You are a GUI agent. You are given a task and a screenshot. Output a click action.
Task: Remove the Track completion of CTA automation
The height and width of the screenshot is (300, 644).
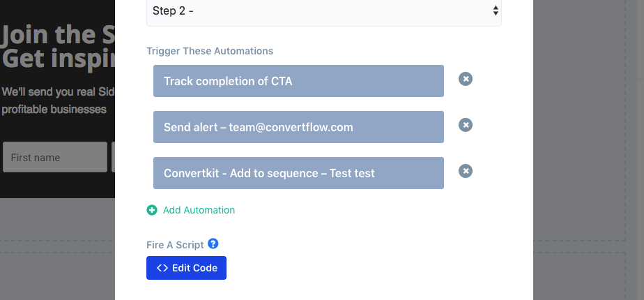coord(466,79)
